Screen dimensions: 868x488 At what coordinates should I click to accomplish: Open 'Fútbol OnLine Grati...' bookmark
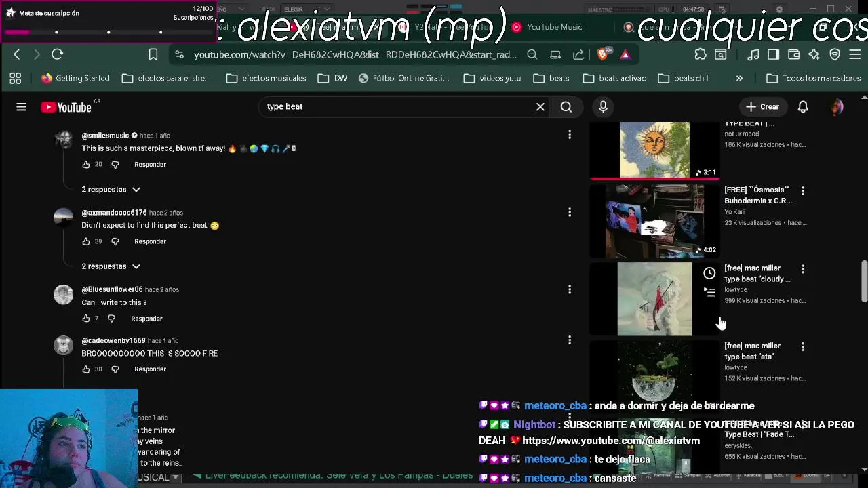pyautogui.click(x=404, y=78)
